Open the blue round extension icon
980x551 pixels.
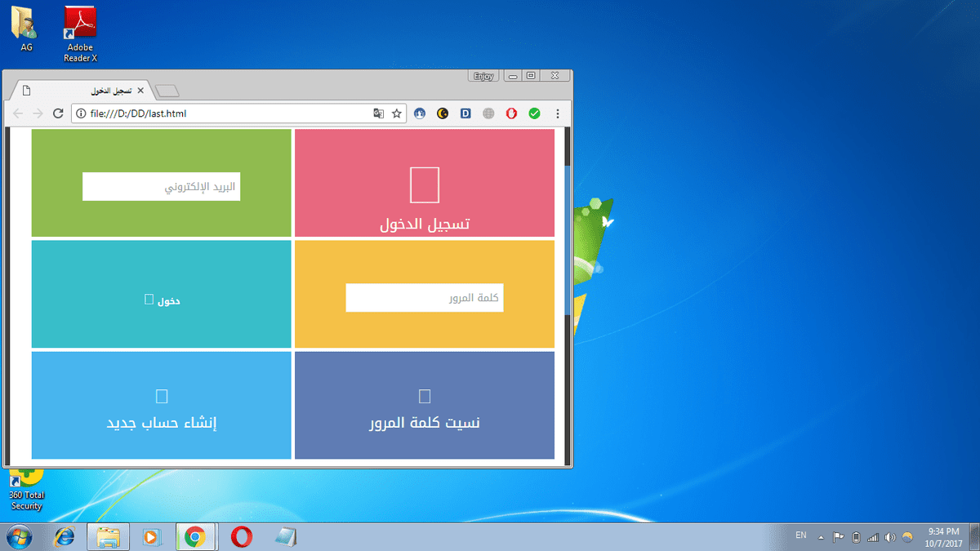point(420,113)
